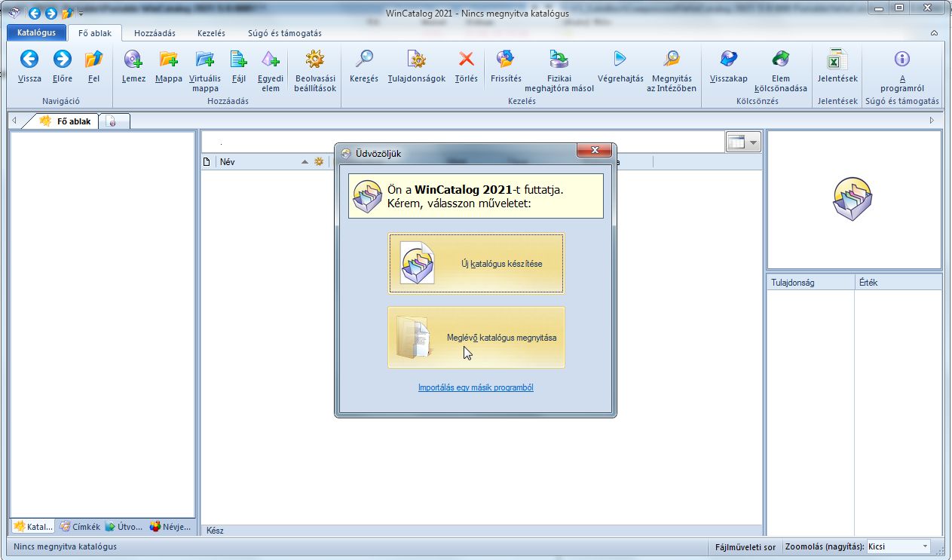
Task: Click Új katalógus készítése button
Action: point(476,264)
